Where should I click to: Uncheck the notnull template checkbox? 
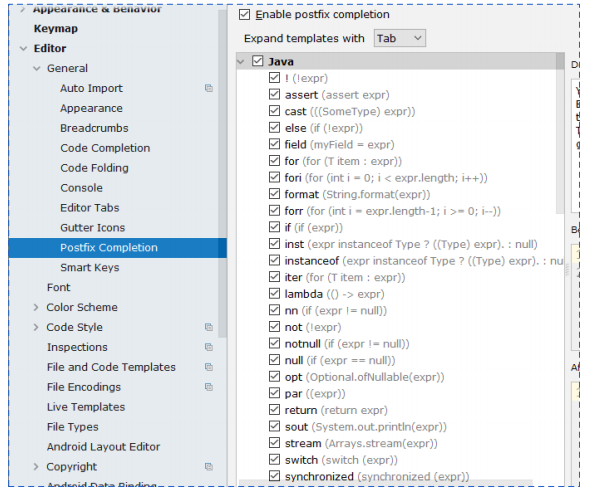coord(274,343)
